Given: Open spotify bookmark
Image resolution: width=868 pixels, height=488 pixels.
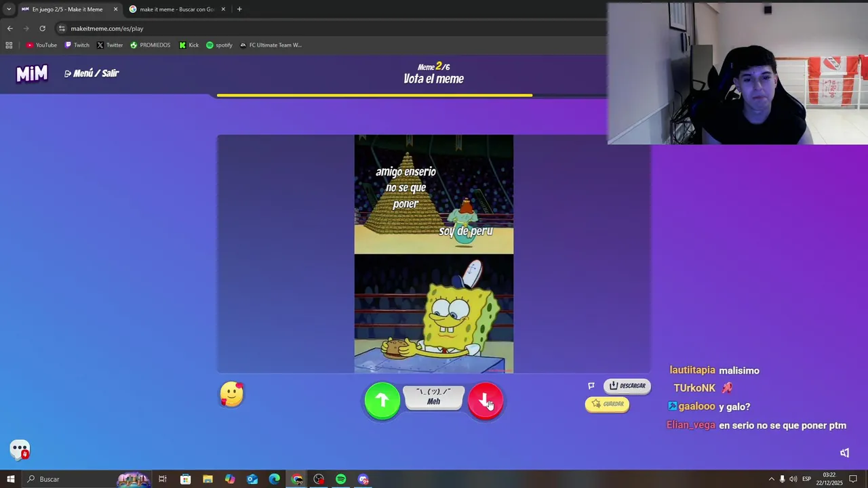Looking at the screenshot, I should point(219,45).
